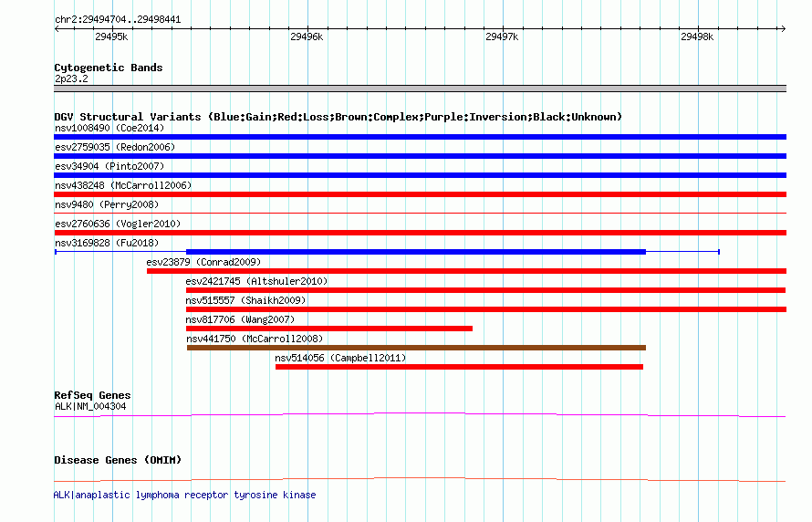Click the DGV Structural Variants track title
This screenshot has width=812, height=522.
(338, 117)
